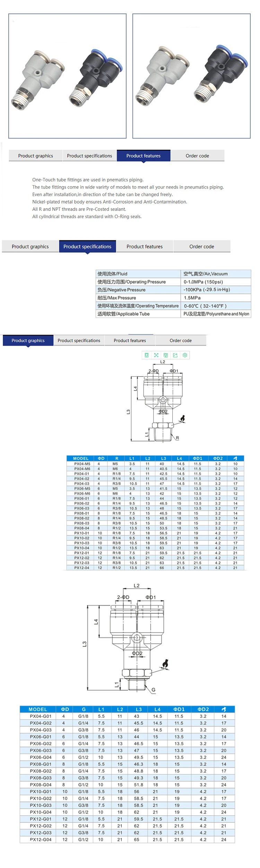Click the green save disk icon
Image resolution: width=260 pixels, height=868 pixels.
(166, 355)
